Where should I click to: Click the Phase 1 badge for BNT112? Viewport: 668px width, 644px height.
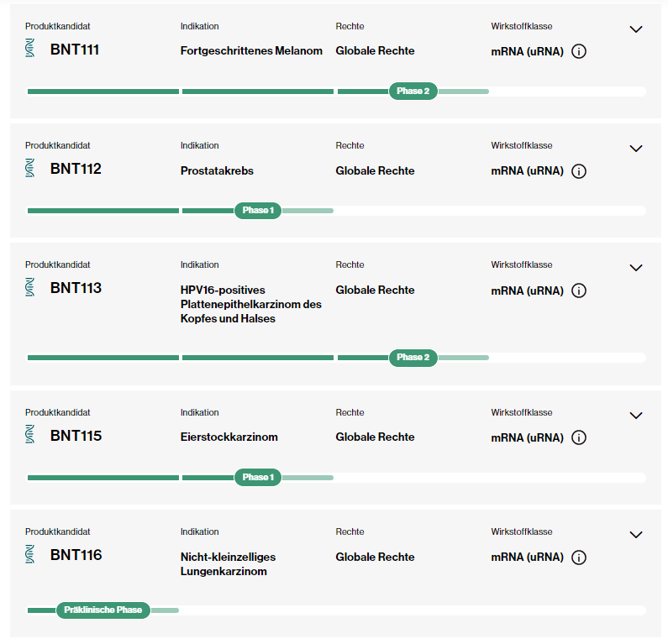pos(258,210)
